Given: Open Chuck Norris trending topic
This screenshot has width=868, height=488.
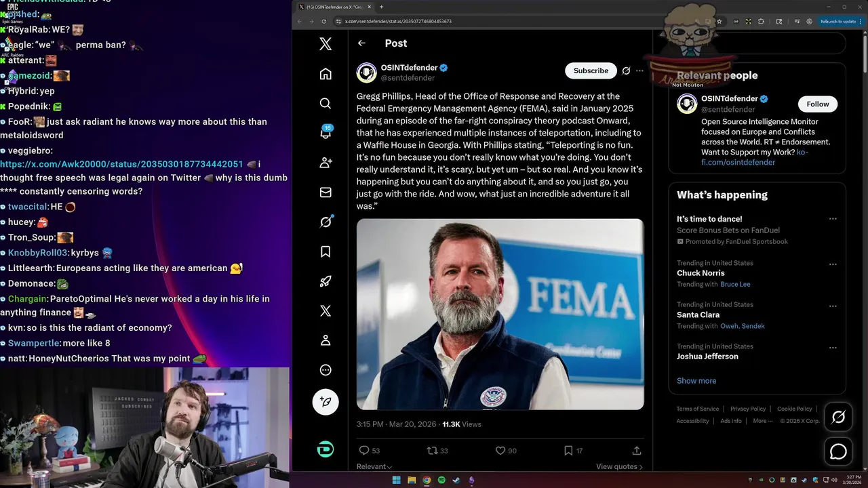Looking at the screenshot, I should (701, 273).
